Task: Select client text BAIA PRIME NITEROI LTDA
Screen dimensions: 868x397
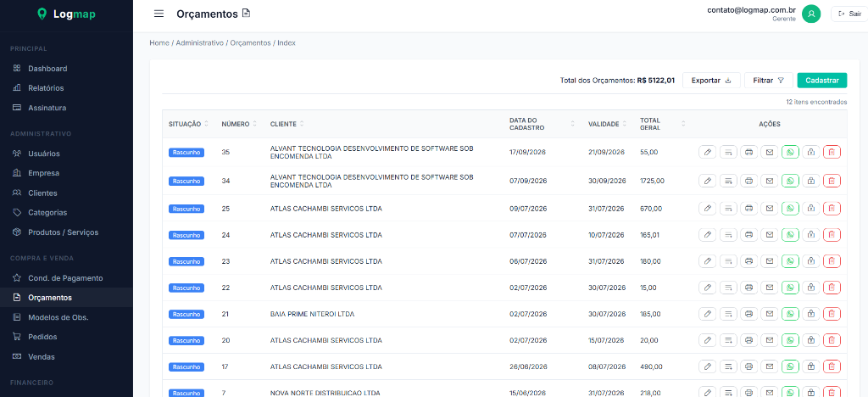Action: pyautogui.click(x=312, y=314)
